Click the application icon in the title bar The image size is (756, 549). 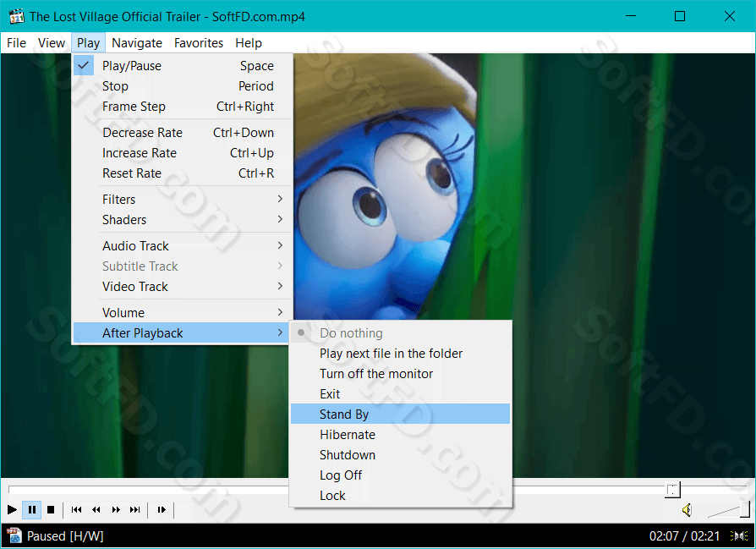pyautogui.click(x=16, y=16)
